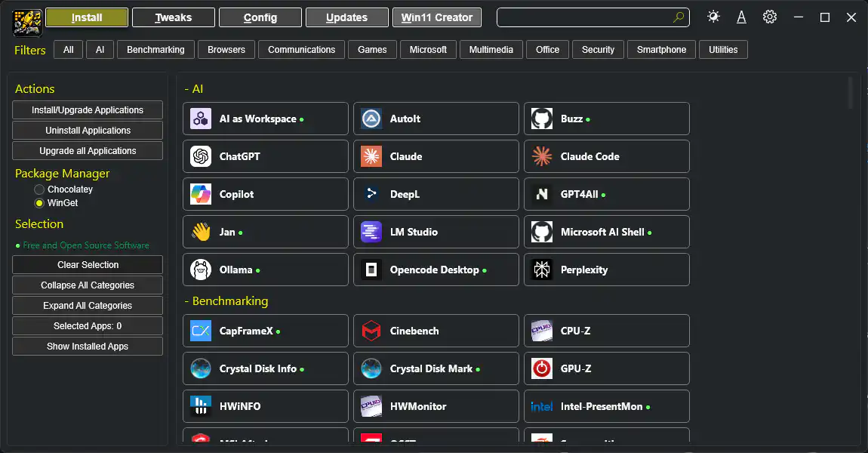
Task: Open the Win11 Creator tab
Action: click(x=437, y=17)
